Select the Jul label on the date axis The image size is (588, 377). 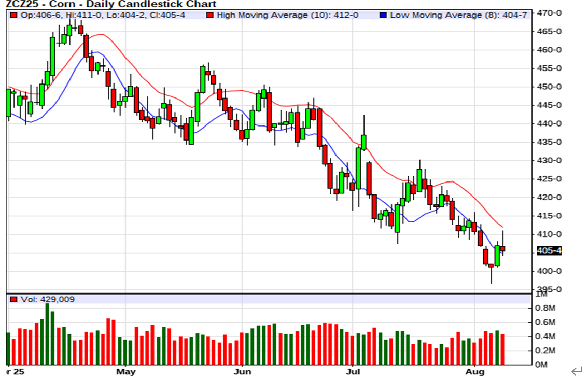point(353,372)
